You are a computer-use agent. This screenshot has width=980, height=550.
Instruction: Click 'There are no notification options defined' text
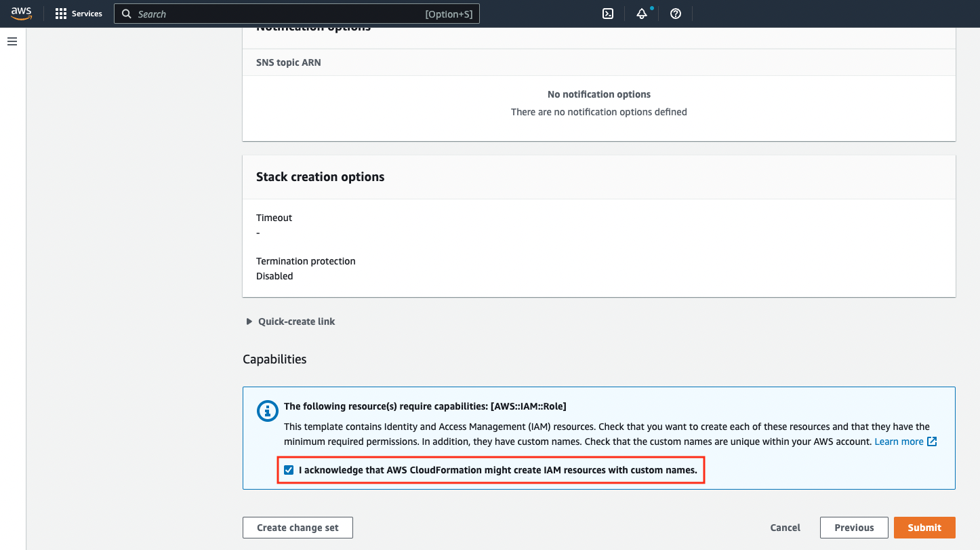[x=599, y=112]
